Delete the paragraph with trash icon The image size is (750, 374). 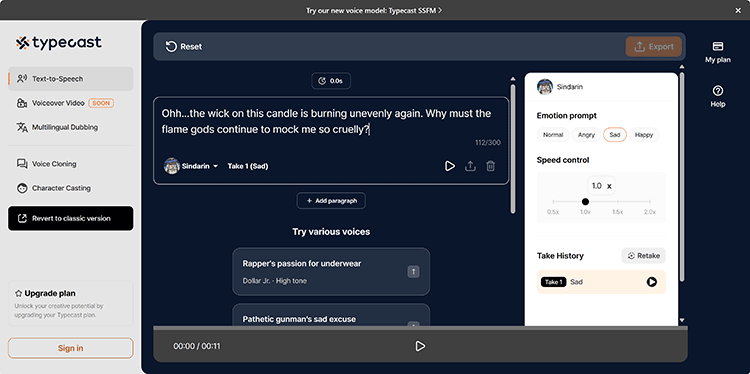490,166
